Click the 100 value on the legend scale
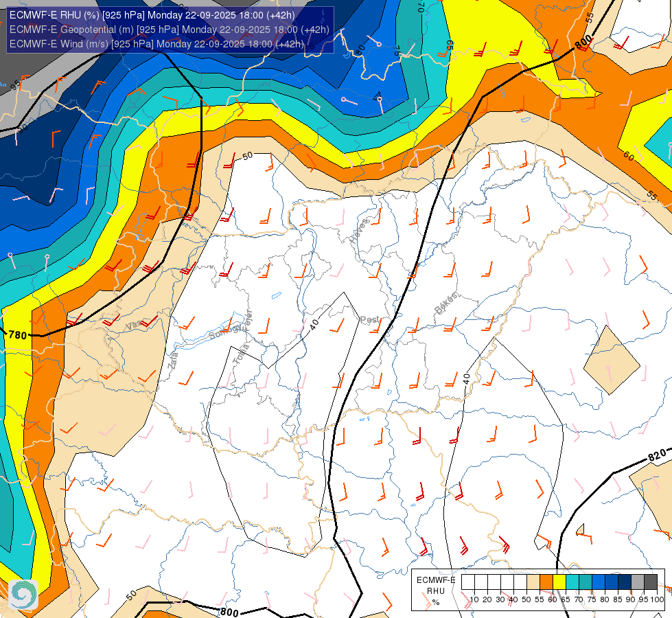 (x=657, y=599)
